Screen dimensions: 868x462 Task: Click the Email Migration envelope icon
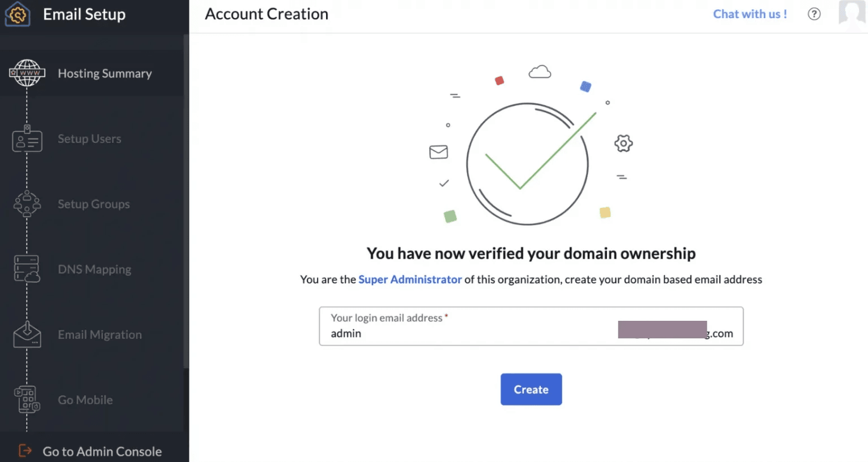tap(27, 334)
